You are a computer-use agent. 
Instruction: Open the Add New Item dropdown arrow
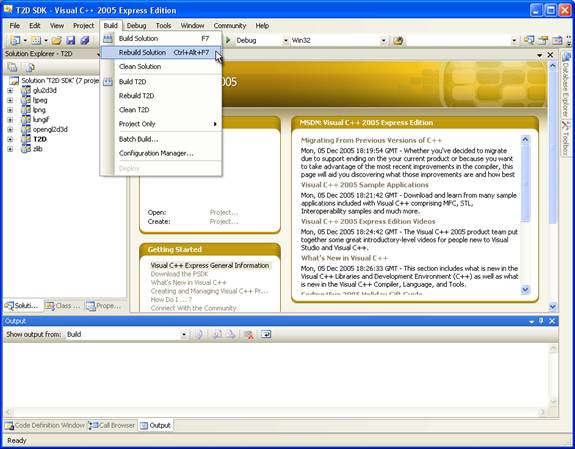[45, 40]
